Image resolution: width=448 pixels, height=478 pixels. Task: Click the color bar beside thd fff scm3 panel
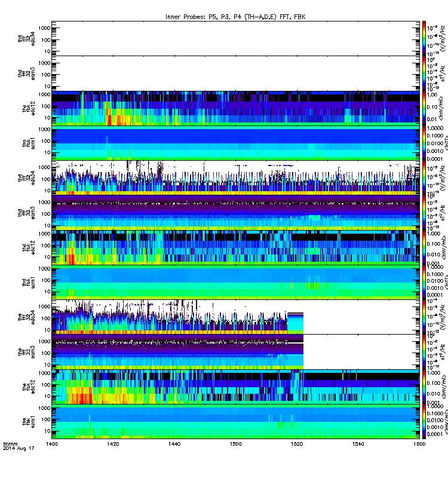click(424, 213)
